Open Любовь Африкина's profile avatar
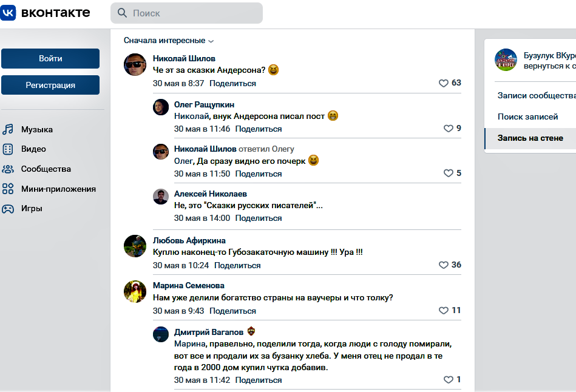This screenshot has width=576, height=392. (x=135, y=246)
